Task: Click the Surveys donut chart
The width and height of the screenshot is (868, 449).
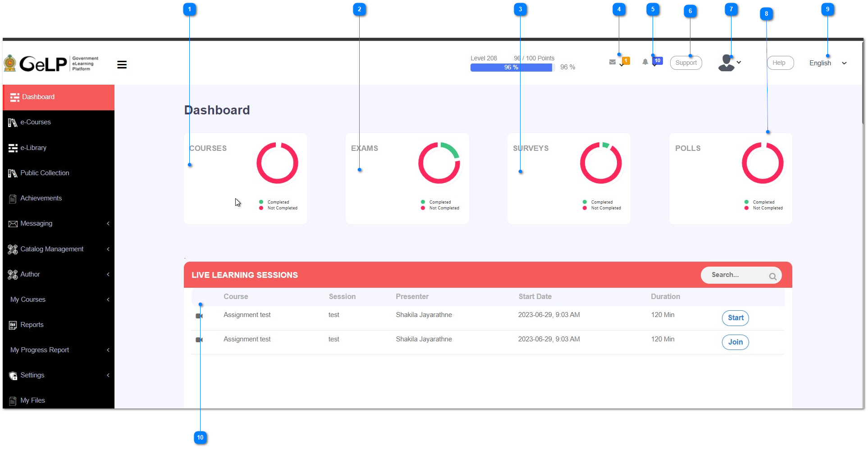Action: click(601, 163)
